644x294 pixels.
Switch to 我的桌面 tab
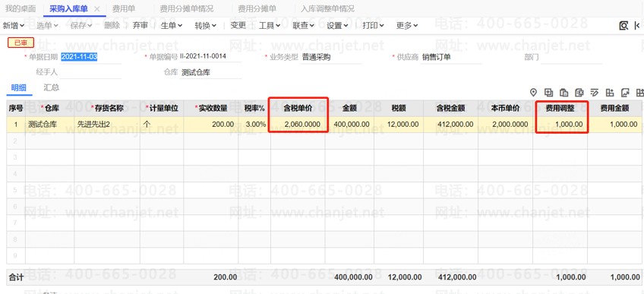(21, 8)
